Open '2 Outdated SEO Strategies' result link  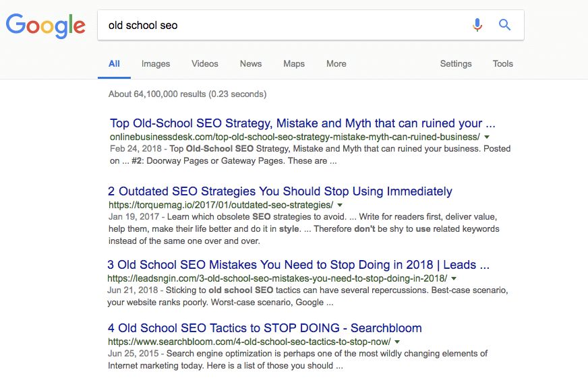[280, 191]
